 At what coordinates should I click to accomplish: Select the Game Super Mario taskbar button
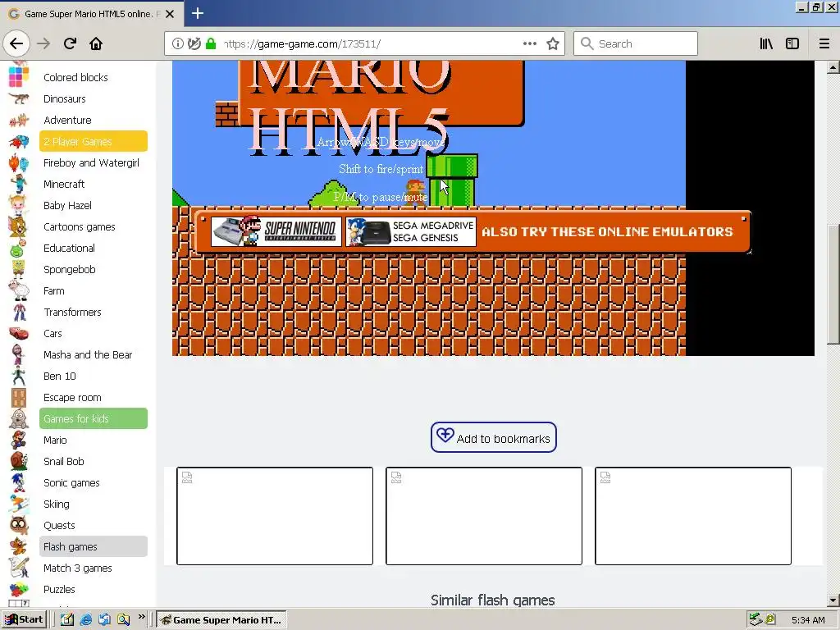pyautogui.click(x=221, y=620)
